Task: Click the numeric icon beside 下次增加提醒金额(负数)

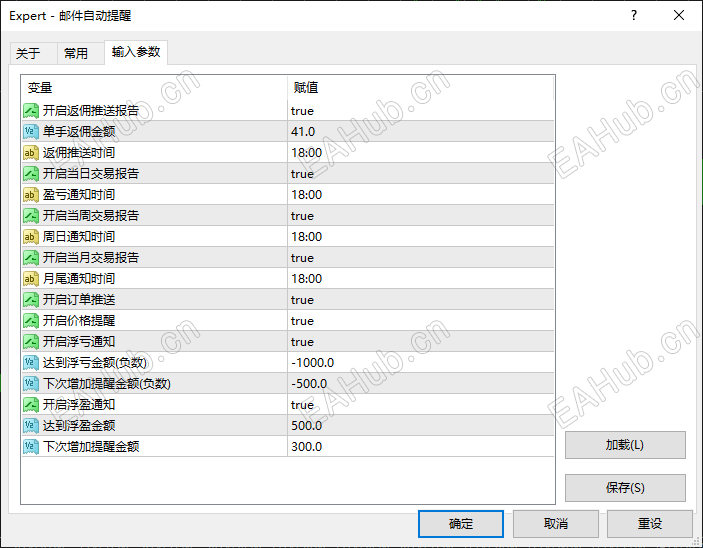Action: pyautogui.click(x=31, y=384)
